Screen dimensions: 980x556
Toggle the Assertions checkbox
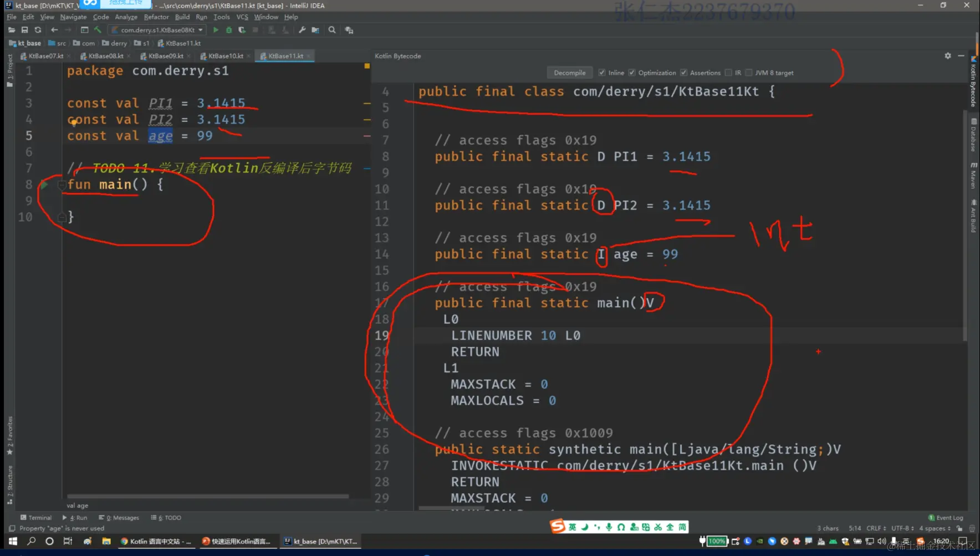click(684, 73)
